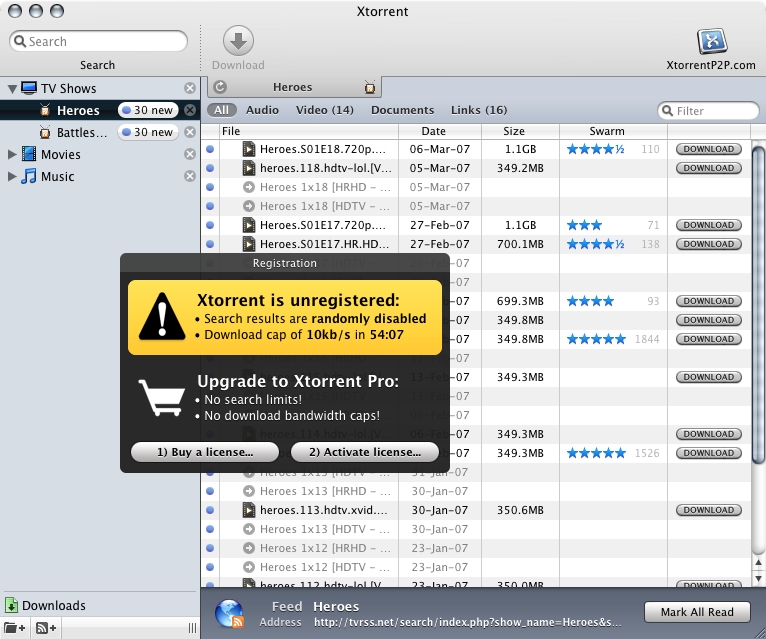Click Mark All Read button
The width and height of the screenshot is (766, 639).
click(697, 612)
